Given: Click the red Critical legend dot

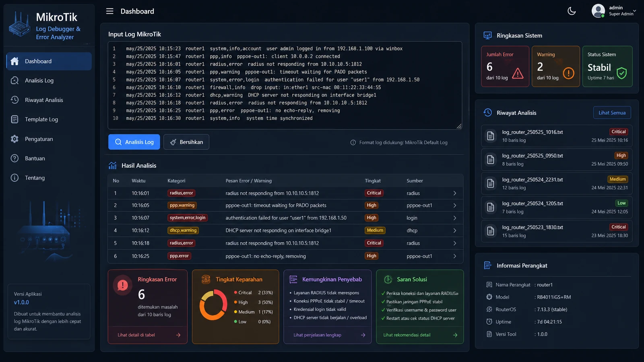Looking at the screenshot, I should (x=235, y=292).
